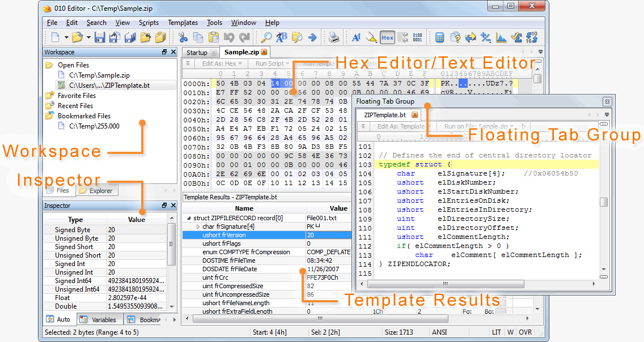Click the Save As toolbar icon
Image resolution: width=644 pixels, height=342 pixels.
coord(115,38)
